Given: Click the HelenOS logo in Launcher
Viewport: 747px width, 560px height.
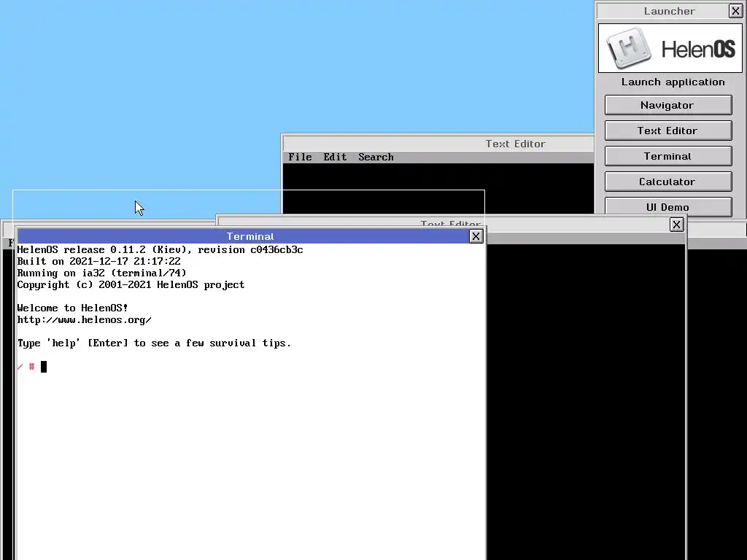Looking at the screenshot, I should tap(670, 49).
